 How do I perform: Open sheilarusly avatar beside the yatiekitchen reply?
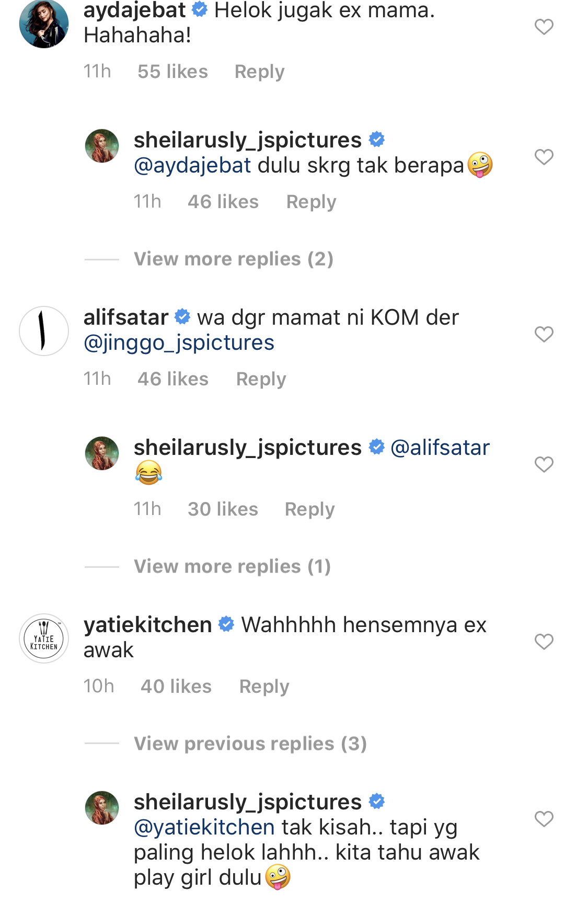pyautogui.click(x=102, y=808)
